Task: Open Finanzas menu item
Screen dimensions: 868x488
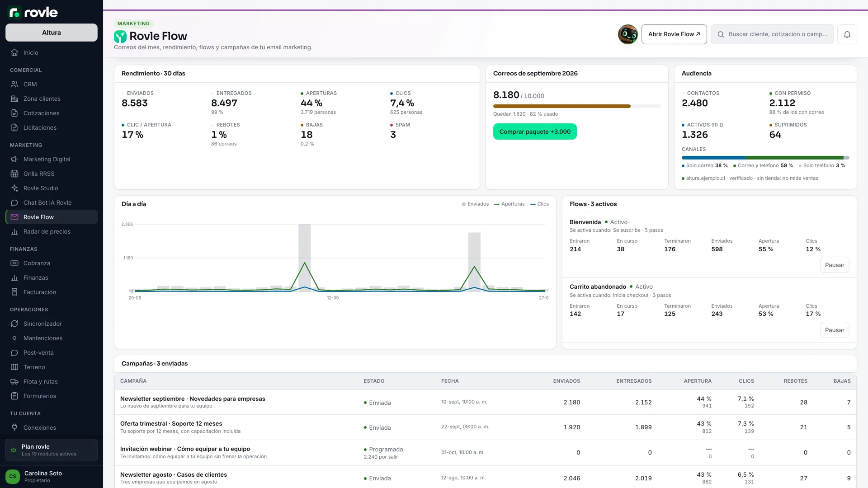Action: (x=52, y=277)
